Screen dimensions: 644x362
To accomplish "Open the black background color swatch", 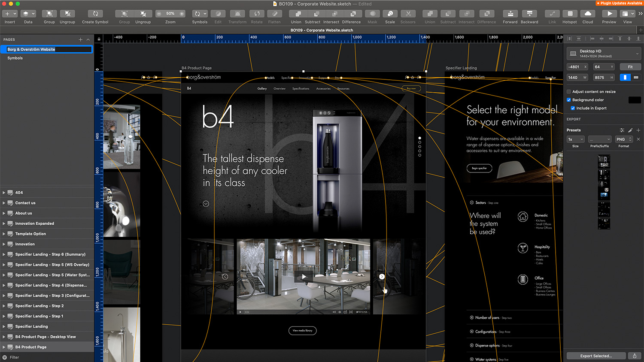I will coord(634,100).
